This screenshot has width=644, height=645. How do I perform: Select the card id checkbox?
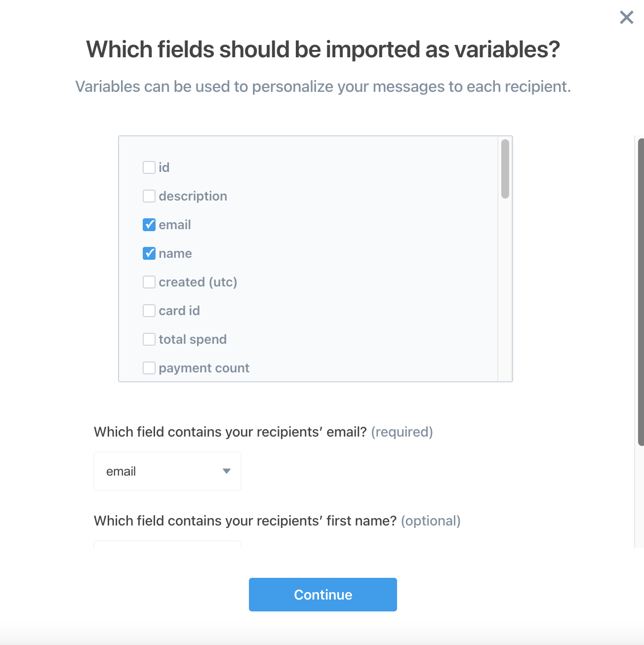(x=149, y=311)
